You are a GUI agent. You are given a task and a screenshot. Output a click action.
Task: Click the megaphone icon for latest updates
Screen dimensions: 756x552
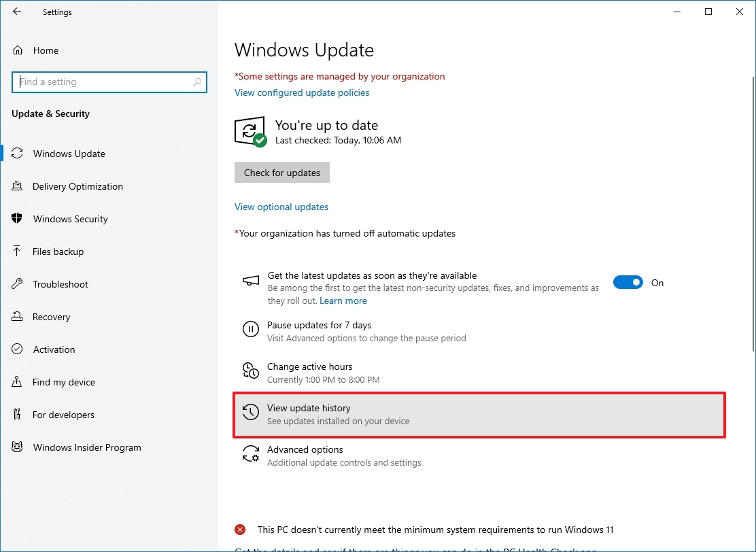point(251,280)
